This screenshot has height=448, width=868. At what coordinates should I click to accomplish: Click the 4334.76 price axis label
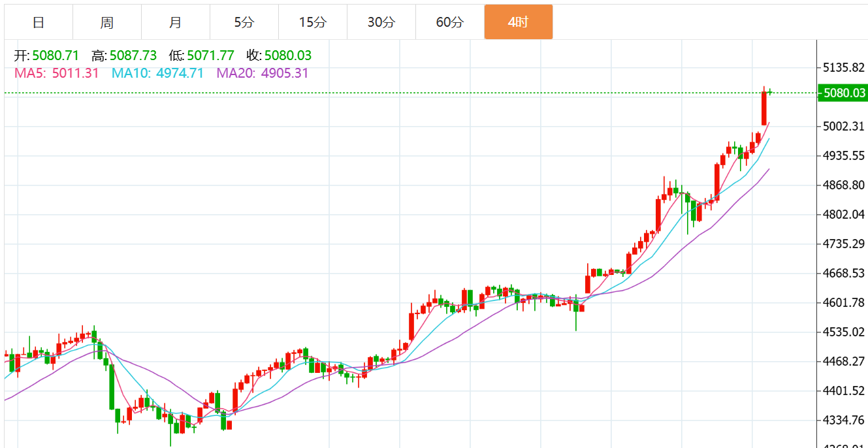844,420
